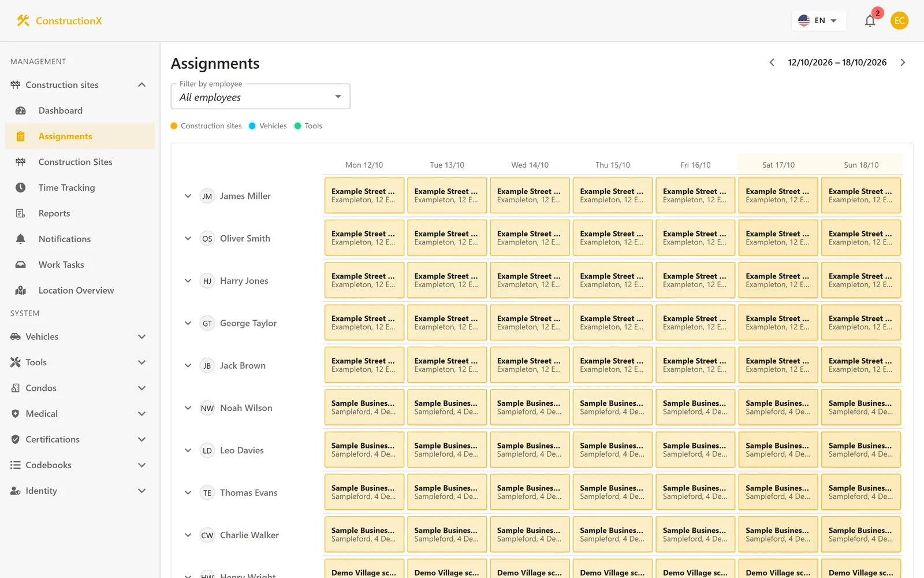This screenshot has height=578, width=924.
Task: Expand the Identity menu section
Action: pos(141,491)
